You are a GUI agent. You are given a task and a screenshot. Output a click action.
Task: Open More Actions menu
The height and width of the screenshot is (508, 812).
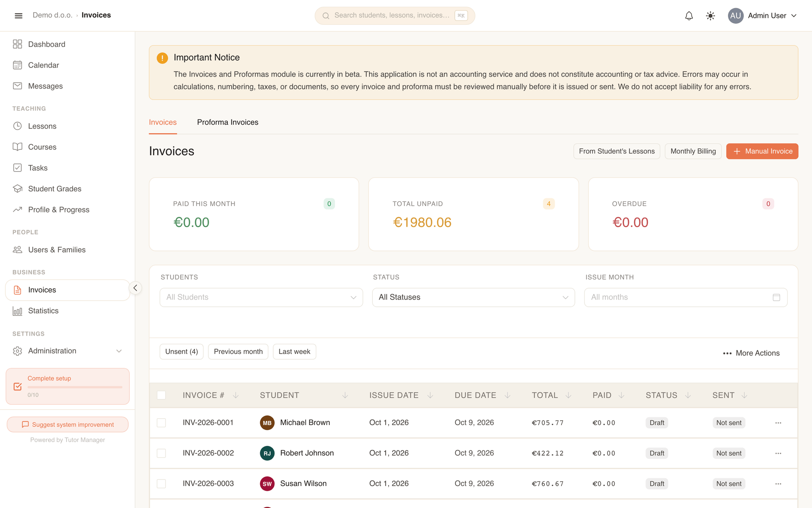pos(751,353)
